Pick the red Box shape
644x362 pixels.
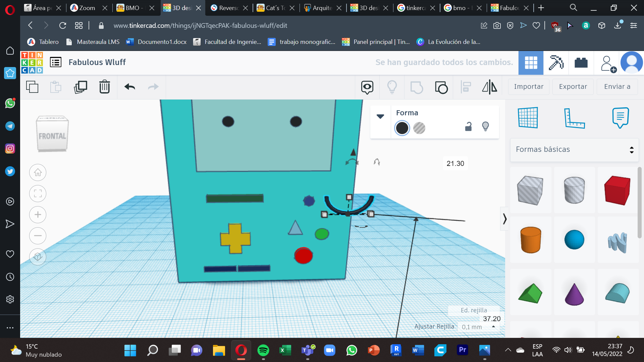coord(618,190)
